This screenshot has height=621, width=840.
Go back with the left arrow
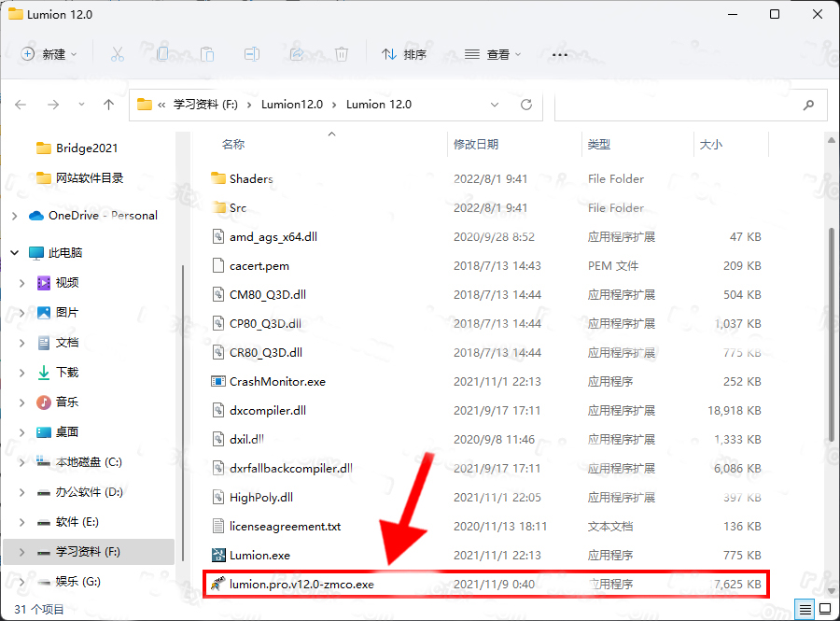point(21,105)
